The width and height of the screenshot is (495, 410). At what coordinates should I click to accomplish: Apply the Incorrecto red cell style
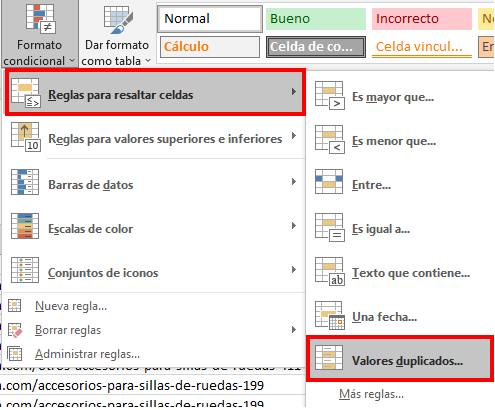pos(422,19)
